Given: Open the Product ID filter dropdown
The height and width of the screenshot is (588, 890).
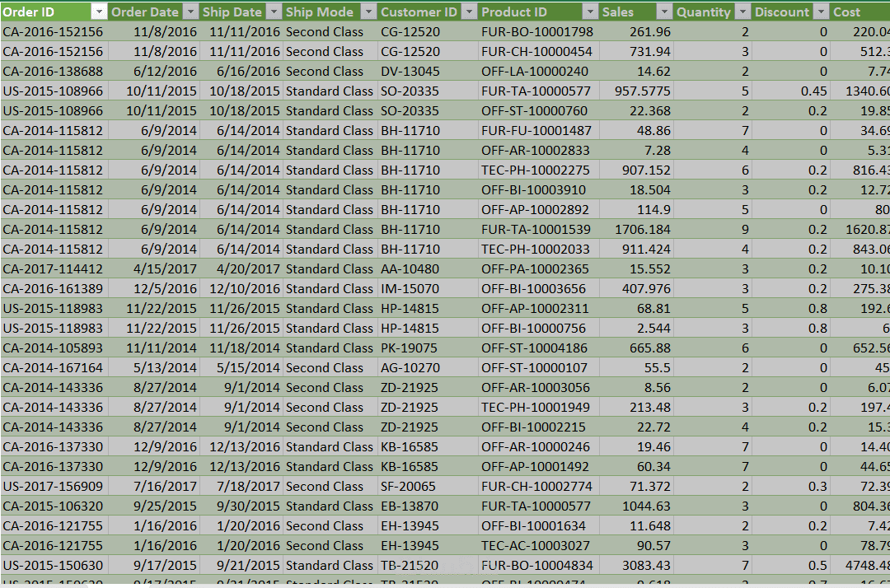Looking at the screenshot, I should tap(590, 12).
